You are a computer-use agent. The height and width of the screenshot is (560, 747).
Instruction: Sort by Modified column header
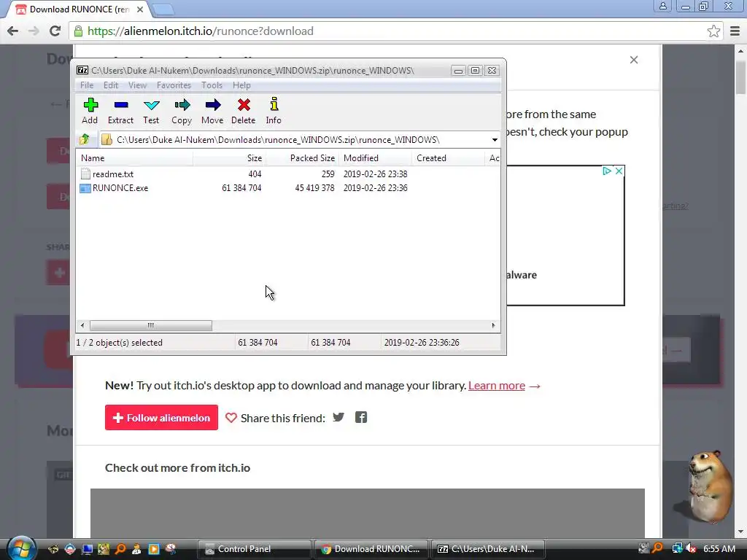click(x=376, y=158)
